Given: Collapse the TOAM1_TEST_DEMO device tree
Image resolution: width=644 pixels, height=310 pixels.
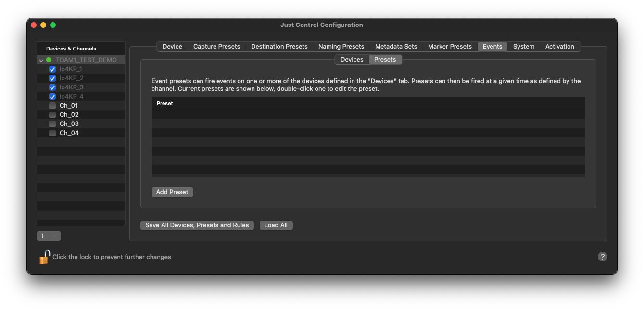Looking at the screenshot, I should pyautogui.click(x=41, y=60).
